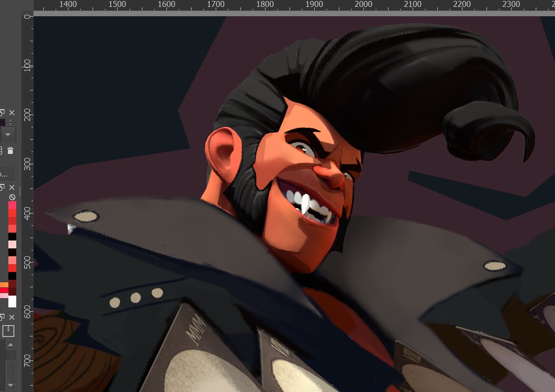Image resolution: width=555 pixels, height=392 pixels.
Task: Close the docker containing the color swatch column
Action: (x=12, y=187)
